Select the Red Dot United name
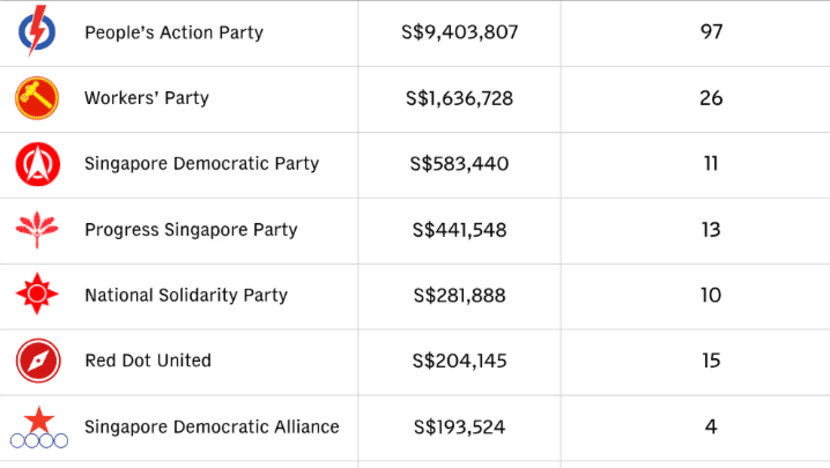Image resolution: width=830 pixels, height=468 pixels. click(x=148, y=361)
